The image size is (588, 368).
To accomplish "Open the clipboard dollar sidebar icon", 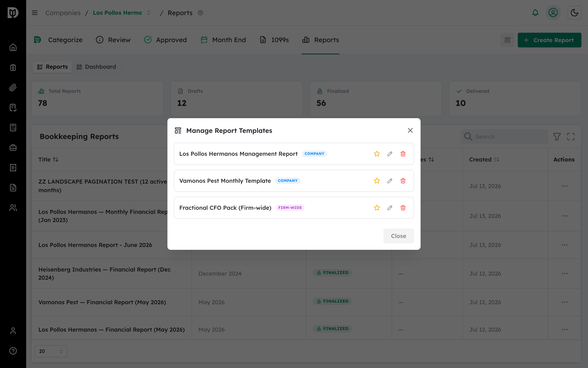I will coord(13,67).
